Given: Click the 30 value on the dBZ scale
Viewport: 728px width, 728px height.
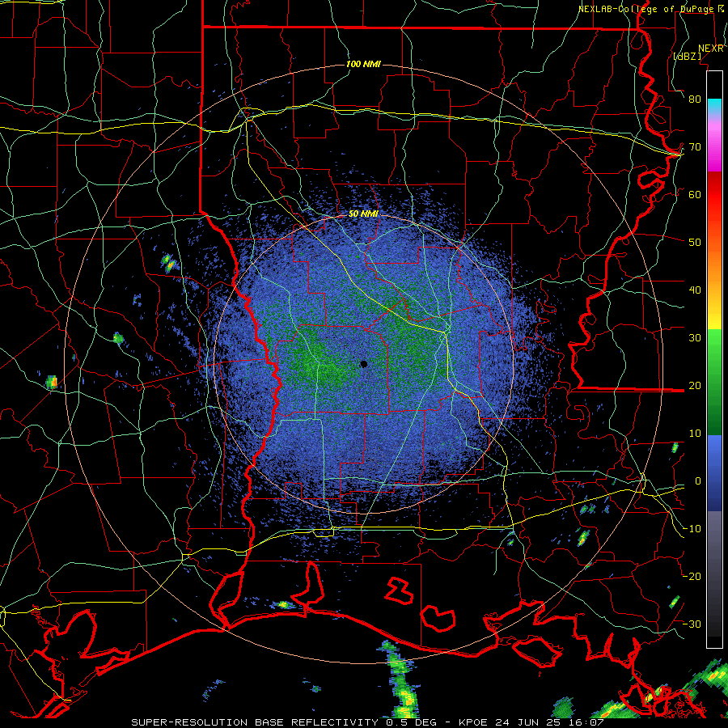Looking at the screenshot, I should (x=695, y=338).
